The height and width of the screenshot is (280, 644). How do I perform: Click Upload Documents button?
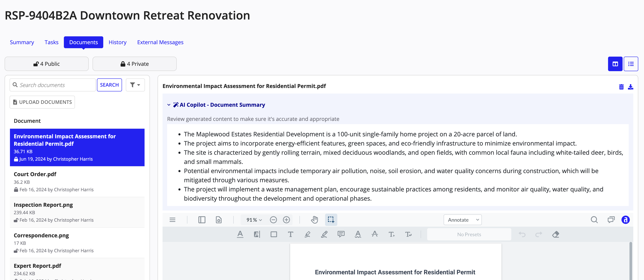(42, 102)
